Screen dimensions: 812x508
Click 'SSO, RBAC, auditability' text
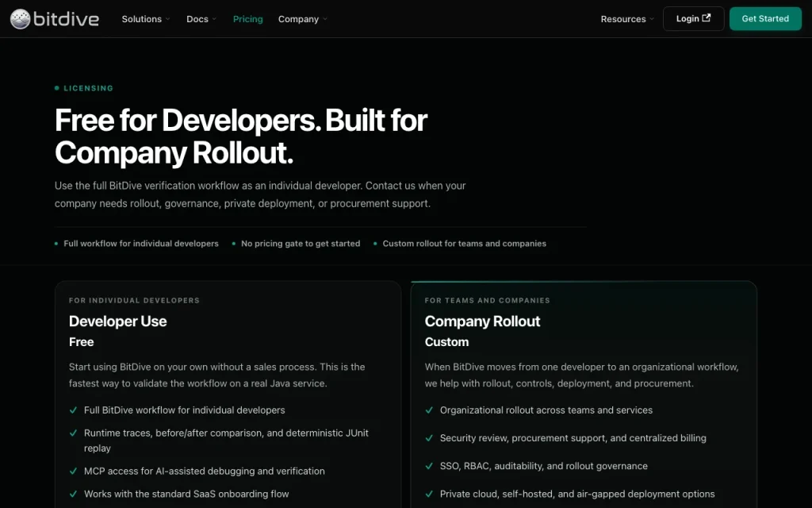click(x=543, y=466)
